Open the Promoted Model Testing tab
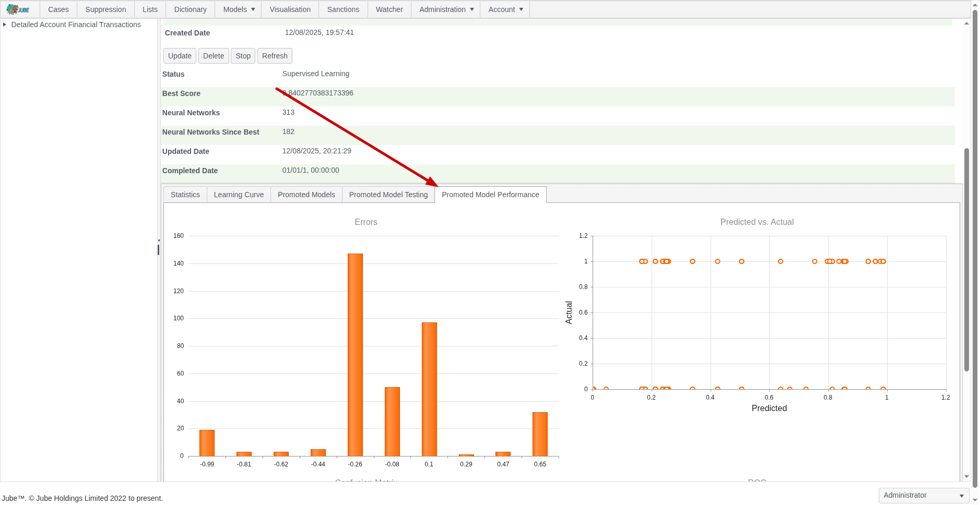This screenshot has height=505, width=980. [388, 195]
